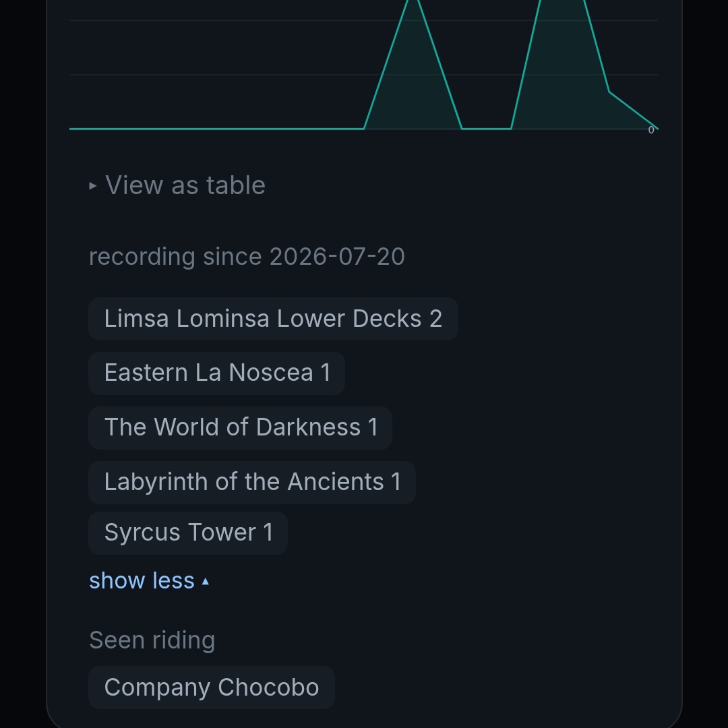Open The World of Darkness chip
Screen dimensions: 728x728
[241, 427]
